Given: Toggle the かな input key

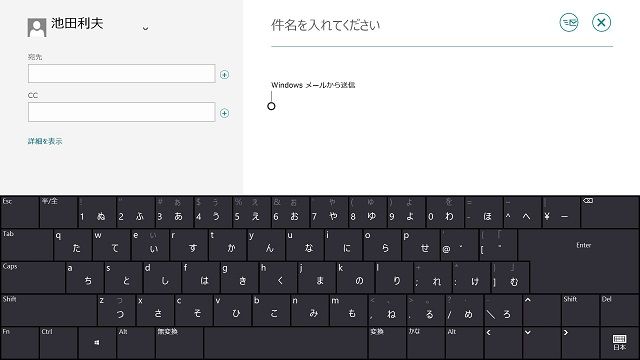Looking at the screenshot, I should pos(426,343).
